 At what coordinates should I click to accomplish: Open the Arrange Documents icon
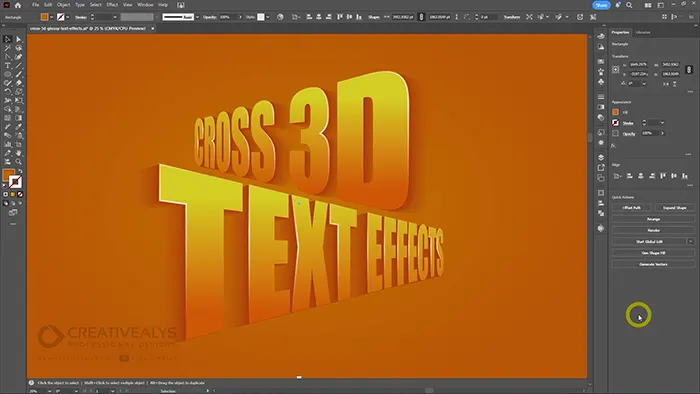(648, 5)
